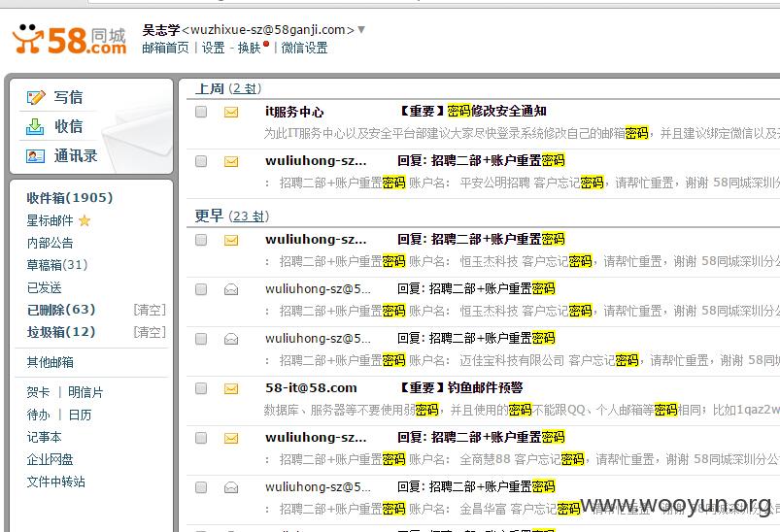Tick checkbox for 金昌华富 email
Image resolution: width=780 pixels, height=532 pixels.
coord(201,486)
